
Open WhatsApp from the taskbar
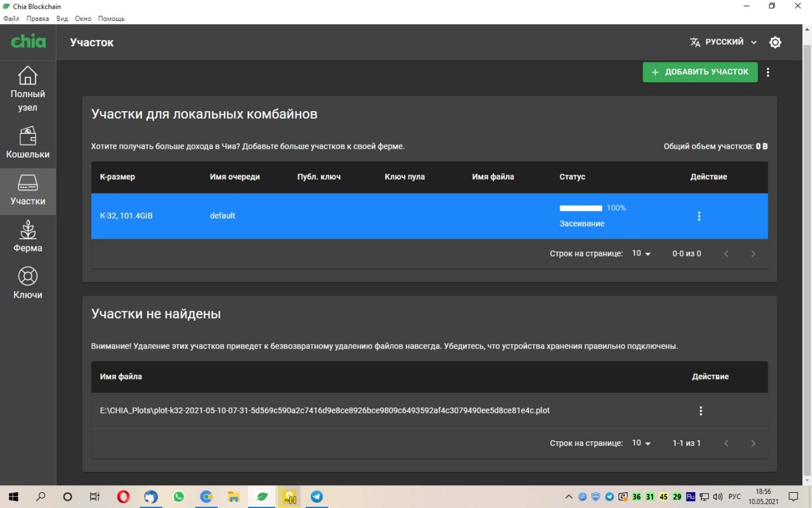[178, 497]
